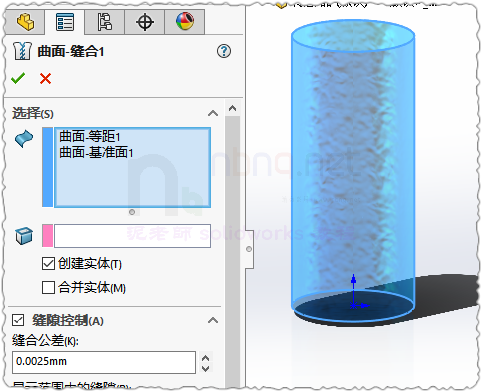Increase knit tolerance with up spinner
The image size is (482, 392).
[206, 358]
